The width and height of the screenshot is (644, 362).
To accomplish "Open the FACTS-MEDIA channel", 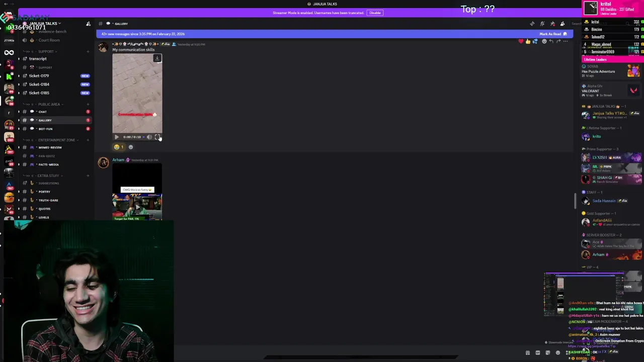I will [x=56, y=164].
